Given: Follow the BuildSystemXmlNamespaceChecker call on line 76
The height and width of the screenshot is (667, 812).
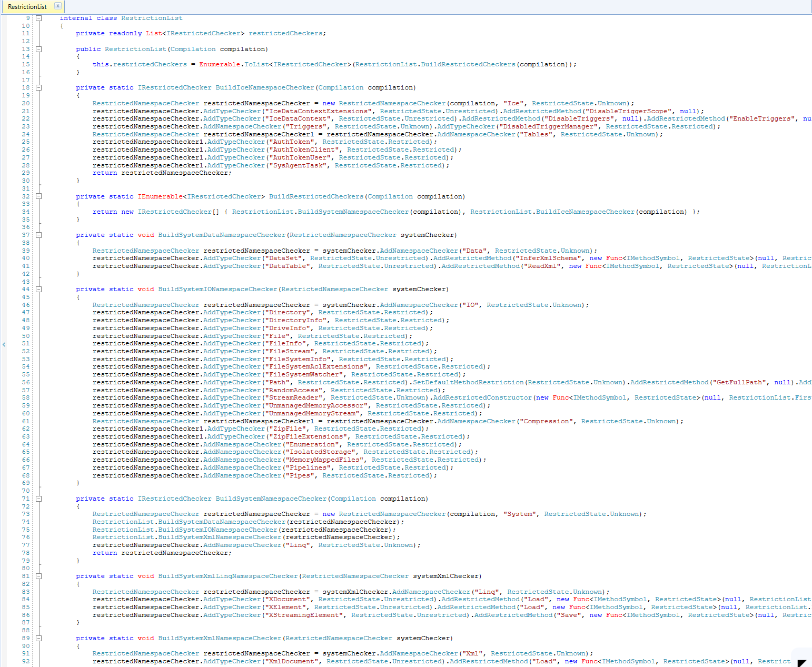Looking at the screenshot, I should pyautogui.click(x=220, y=537).
